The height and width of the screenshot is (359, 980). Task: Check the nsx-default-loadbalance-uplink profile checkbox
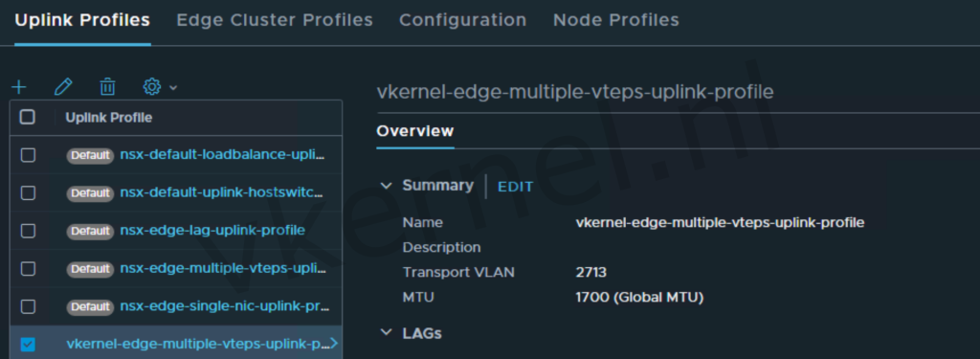28,155
